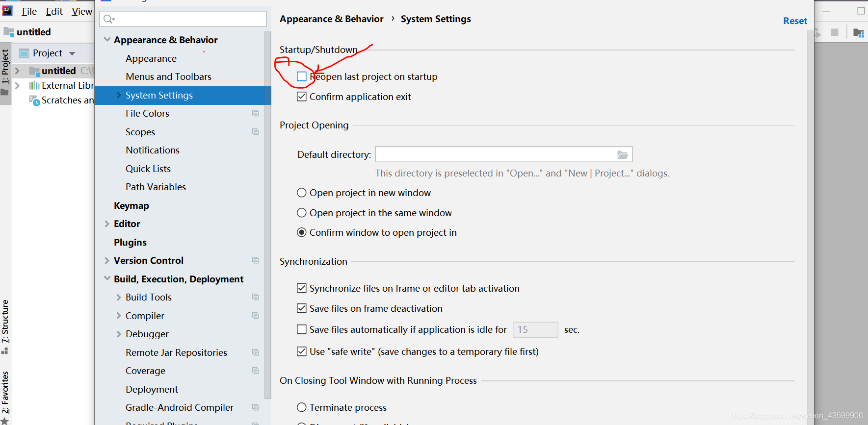The width and height of the screenshot is (868, 425).
Task: Click the project-level icon beside Remote Jar Repositories
Action: [255, 352]
